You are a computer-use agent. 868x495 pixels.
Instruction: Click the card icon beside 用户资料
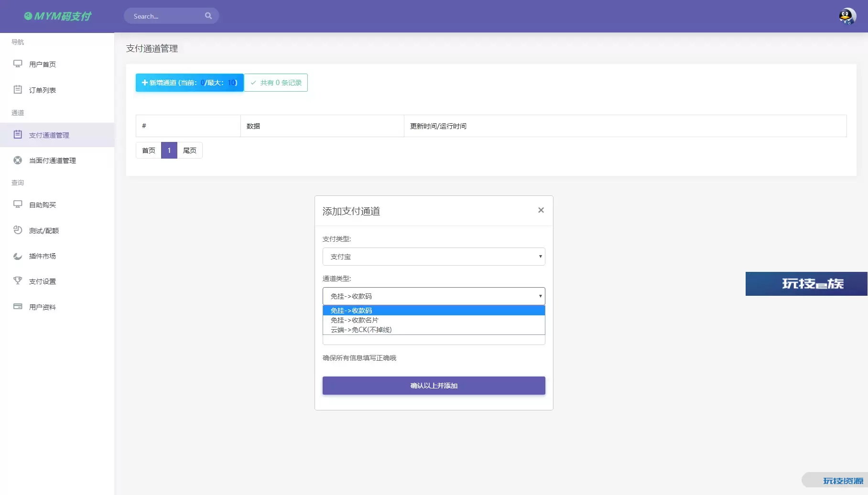click(18, 307)
